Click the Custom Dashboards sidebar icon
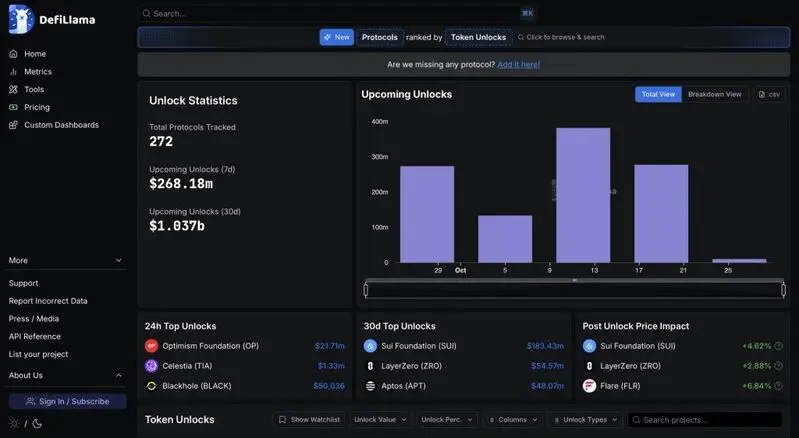Screen dimensions: 799x438 tap(13, 125)
